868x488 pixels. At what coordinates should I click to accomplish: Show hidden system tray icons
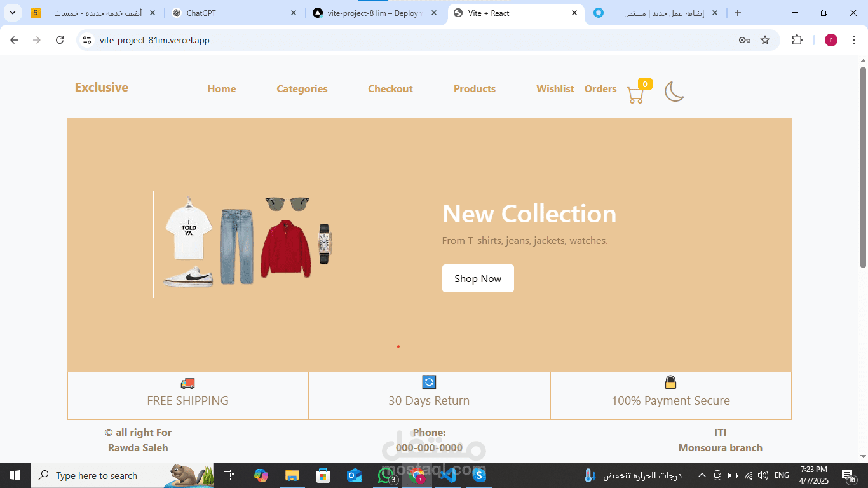click(702, 475)
